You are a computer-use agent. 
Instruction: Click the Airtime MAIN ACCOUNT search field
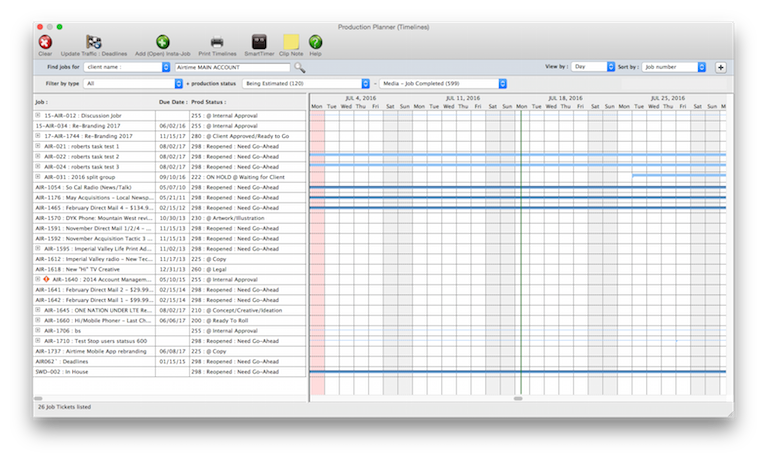[x=232, y=67]
